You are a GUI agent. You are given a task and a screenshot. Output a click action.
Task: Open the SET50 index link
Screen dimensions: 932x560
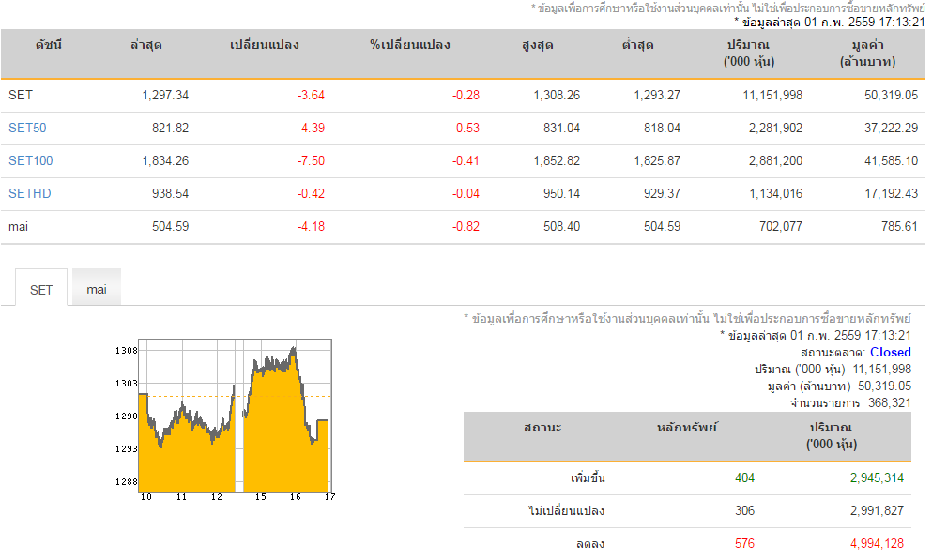pos(27,128)
